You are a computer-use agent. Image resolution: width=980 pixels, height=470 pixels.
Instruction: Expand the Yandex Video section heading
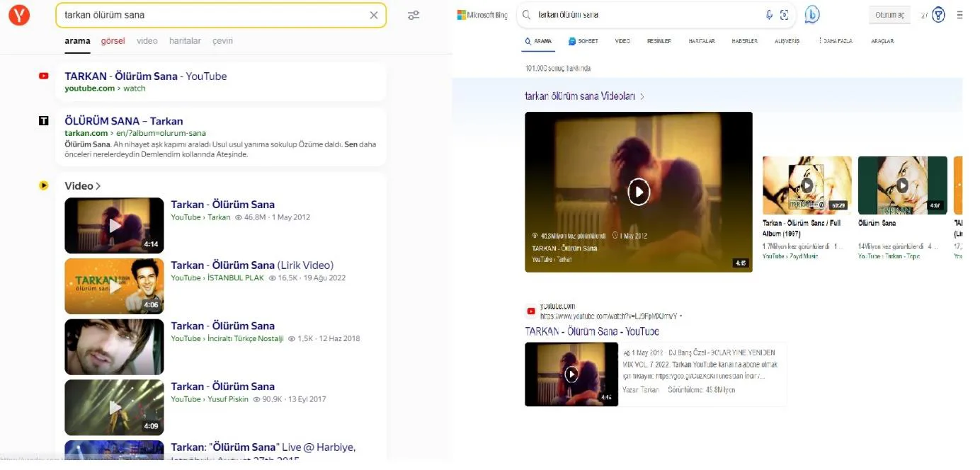tap(83, 185)
